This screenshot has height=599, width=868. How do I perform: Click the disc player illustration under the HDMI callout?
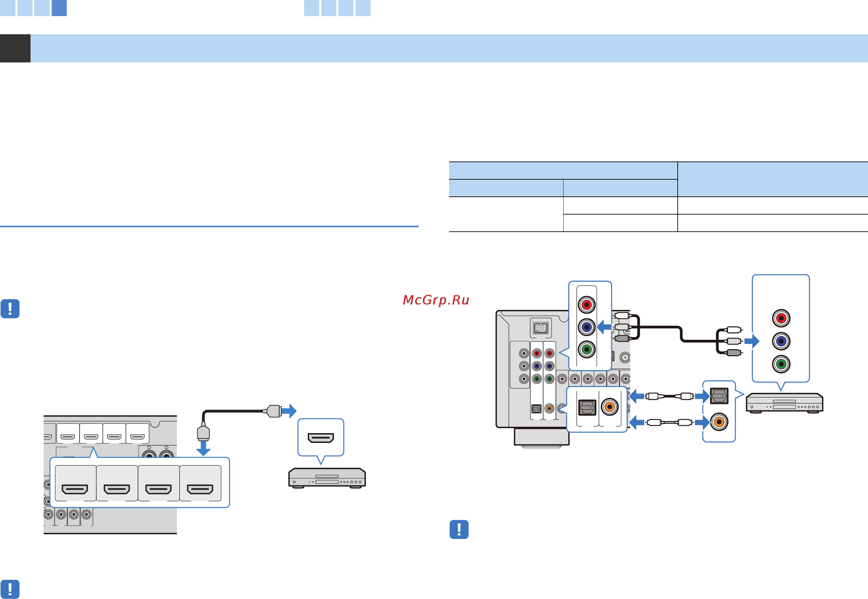[x=327, y=478]
